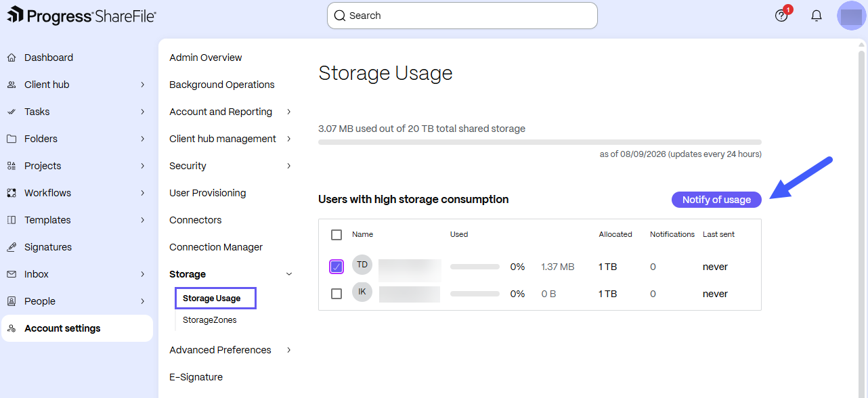The image size is (868, 398).
Task: Open the user profile avatar
Action: pyautogui.click(x=852, y=16)
